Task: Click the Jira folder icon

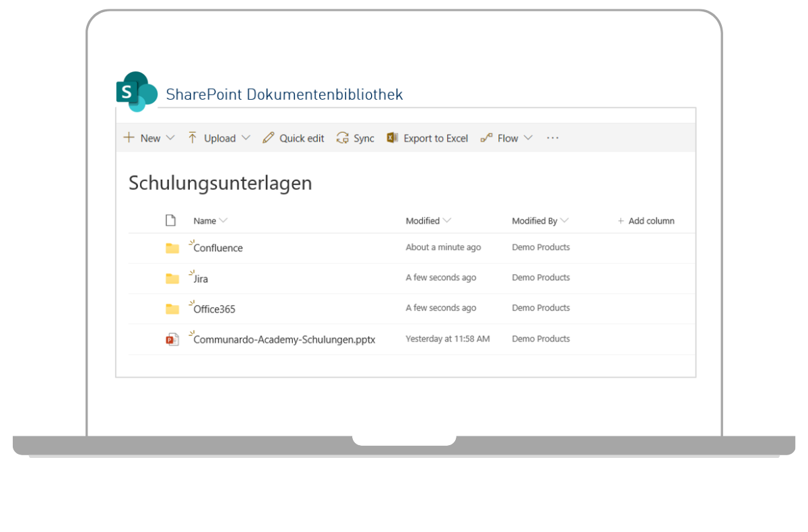Action: tap(172, 278)
